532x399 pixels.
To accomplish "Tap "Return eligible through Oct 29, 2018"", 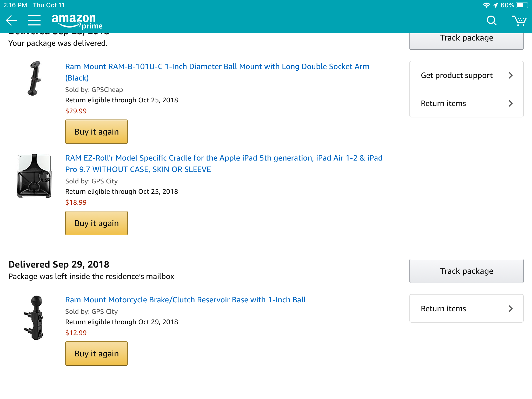I will 122,322.
